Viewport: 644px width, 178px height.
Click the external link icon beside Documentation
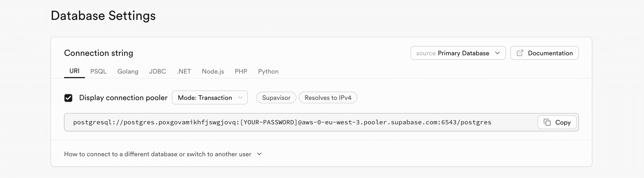(x=520, y=53)
